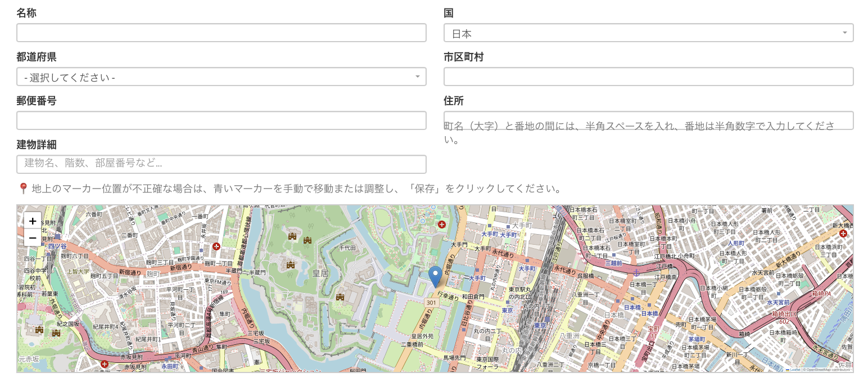Click hospital icon above 大手門 label
This screenshot has height=386, width=868.
pos(442,225)
